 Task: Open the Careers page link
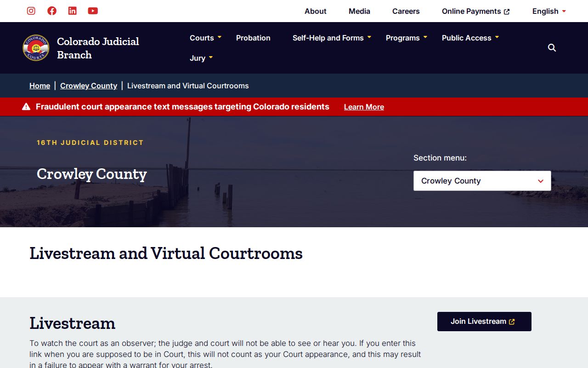pyautogui.click(x=406, y=11)
